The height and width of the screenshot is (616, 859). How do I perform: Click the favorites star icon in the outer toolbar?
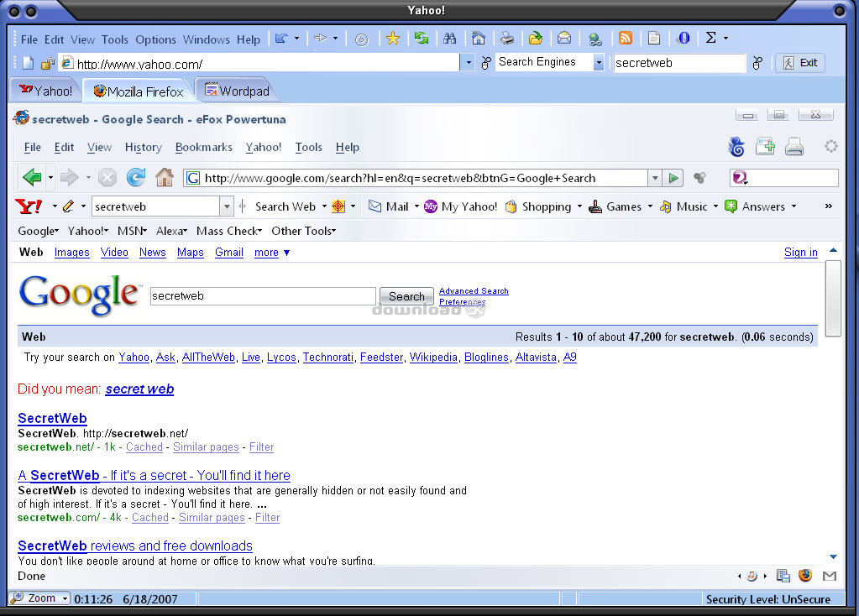393,39
